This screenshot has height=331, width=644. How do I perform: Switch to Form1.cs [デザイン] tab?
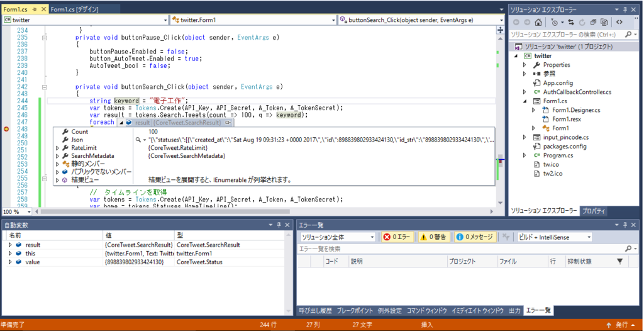(x=75, y=9)
